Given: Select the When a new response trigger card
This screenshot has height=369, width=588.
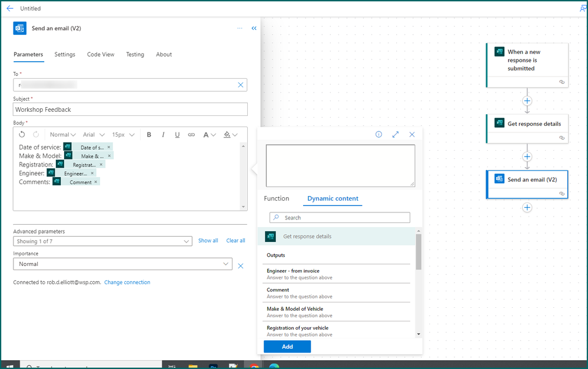Looking at the screenshot, I should (527, 65).
